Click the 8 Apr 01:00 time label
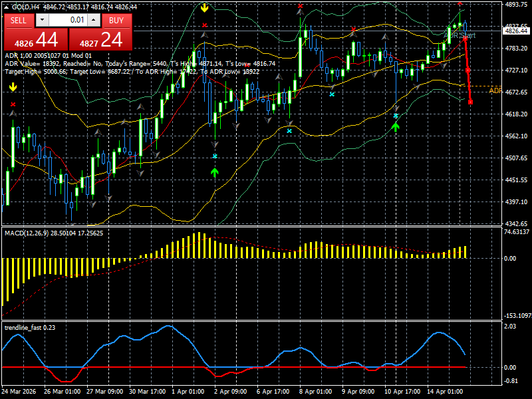This screenshot has width=532, height=399. click(315, 391)
